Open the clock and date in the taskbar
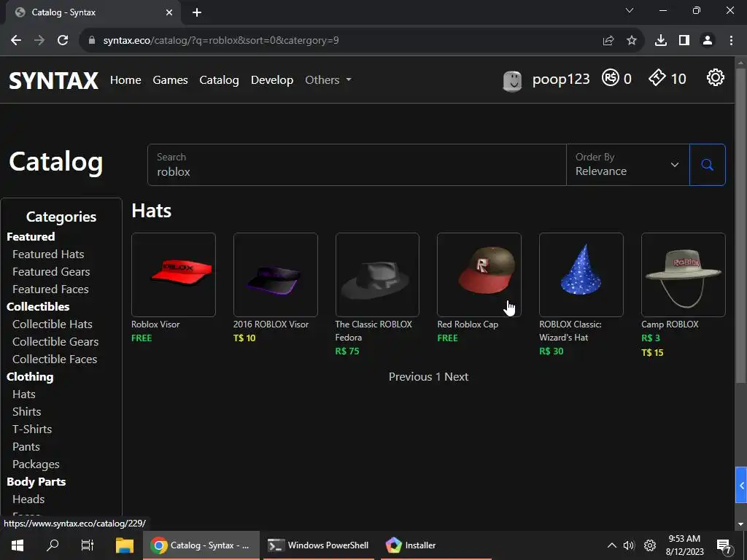The image size is (747, 560). tap(684, 545)
